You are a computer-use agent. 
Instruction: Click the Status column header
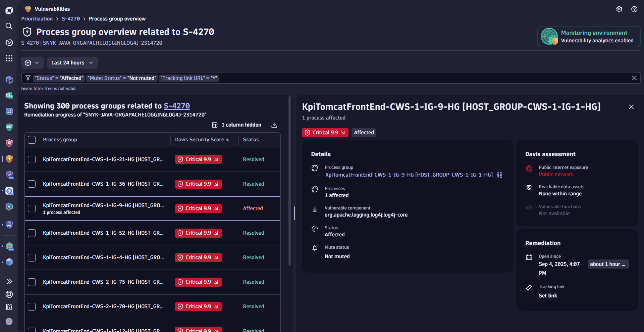[x=251, y=140]
